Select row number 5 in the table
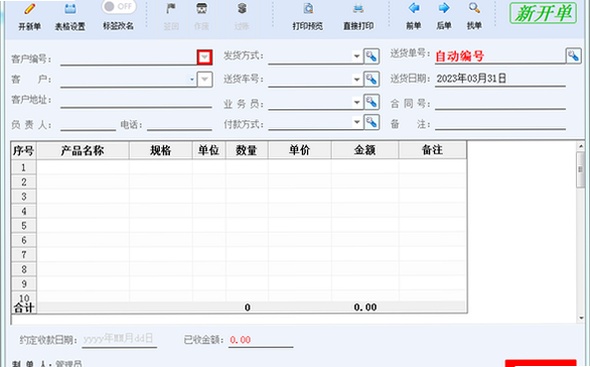This screenshot has width=590, height=367. click(x=24, y=225)
